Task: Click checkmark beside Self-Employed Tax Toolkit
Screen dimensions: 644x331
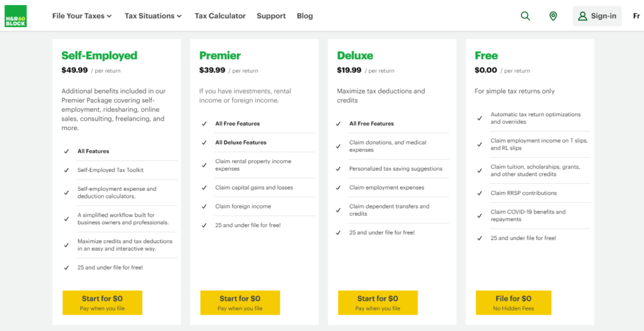Action: click(66, 170)
